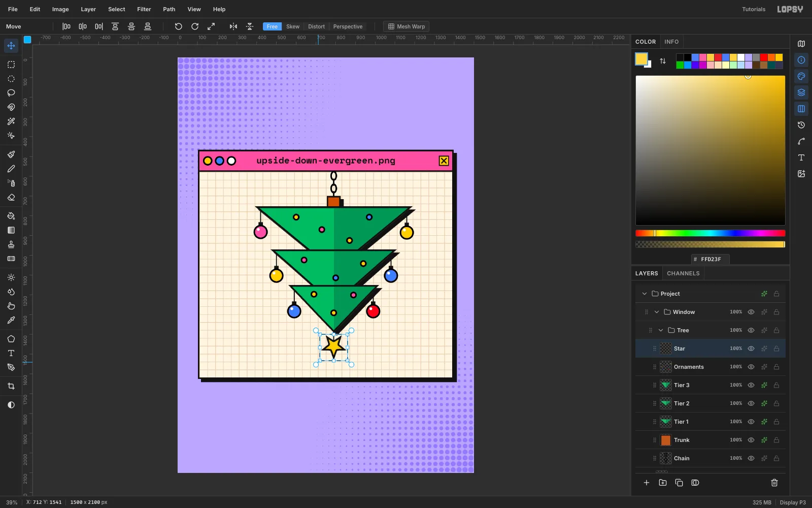This screenshot has height=508, width=812.
Task: Open the Path menu
Action: click(x=169, y=9)
